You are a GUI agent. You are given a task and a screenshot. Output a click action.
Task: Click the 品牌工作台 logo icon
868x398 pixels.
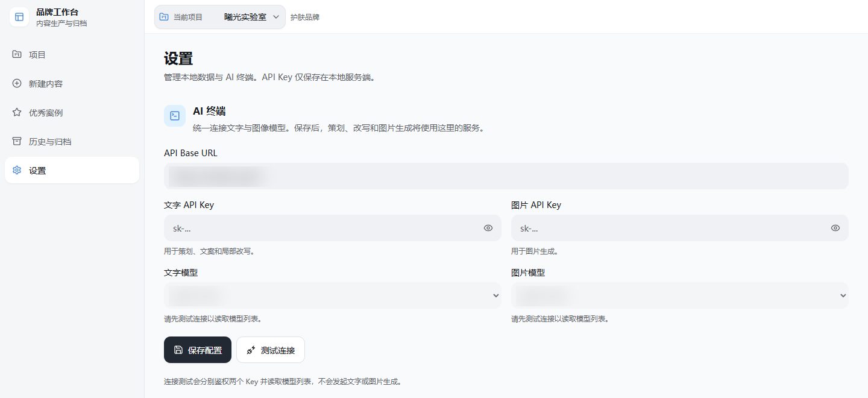[x=19, y=17]
